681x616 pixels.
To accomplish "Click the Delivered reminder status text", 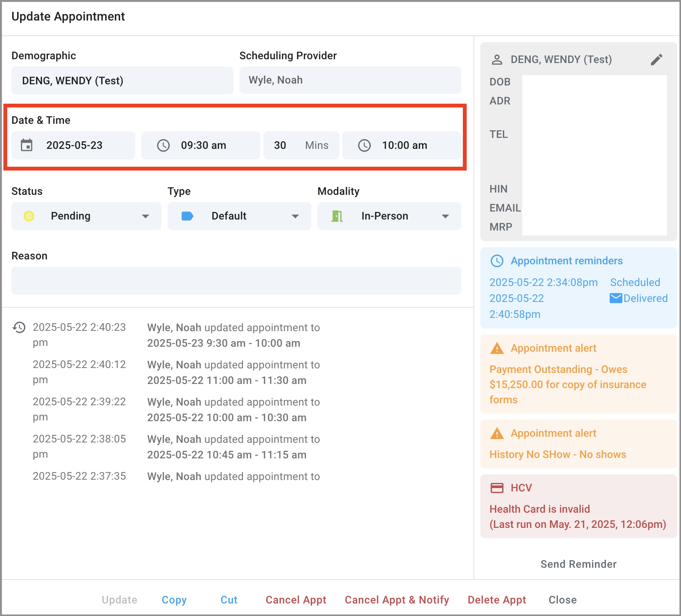I will (x=645, y=298).
